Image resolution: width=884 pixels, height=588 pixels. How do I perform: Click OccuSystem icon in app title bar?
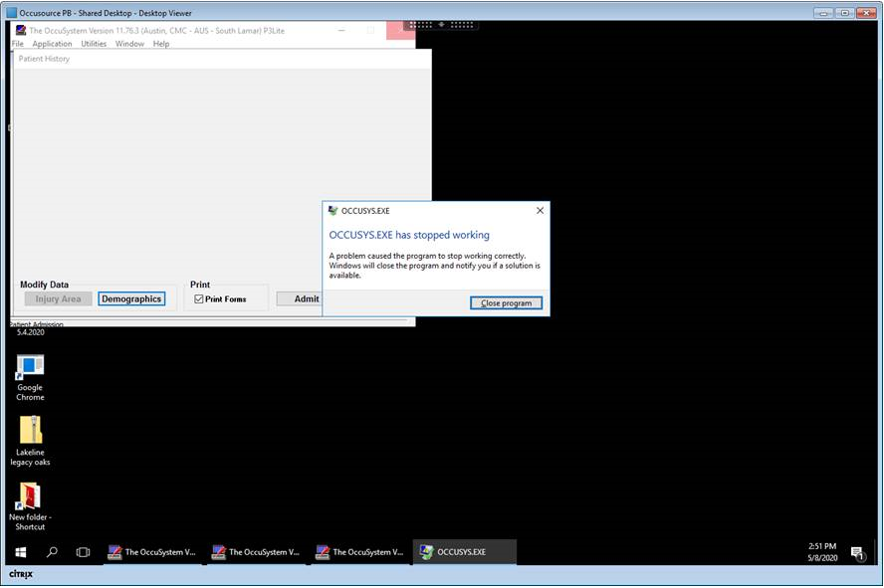(21, 31)
